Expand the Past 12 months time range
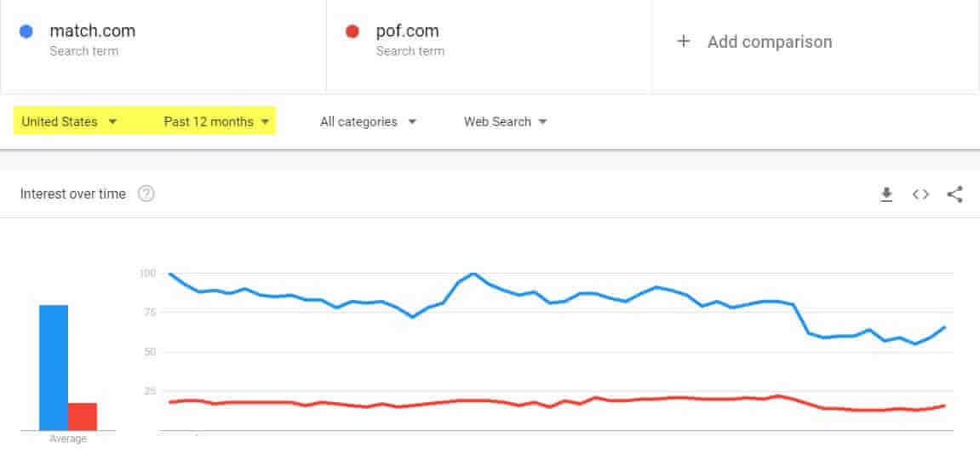The width and height of the screenshot is (980, 461). (217, 121)
